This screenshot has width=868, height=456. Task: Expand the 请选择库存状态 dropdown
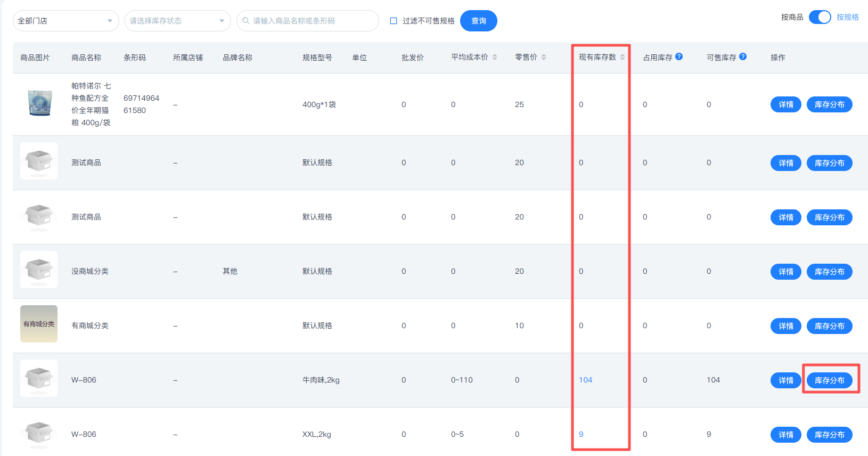pos(177,21)
